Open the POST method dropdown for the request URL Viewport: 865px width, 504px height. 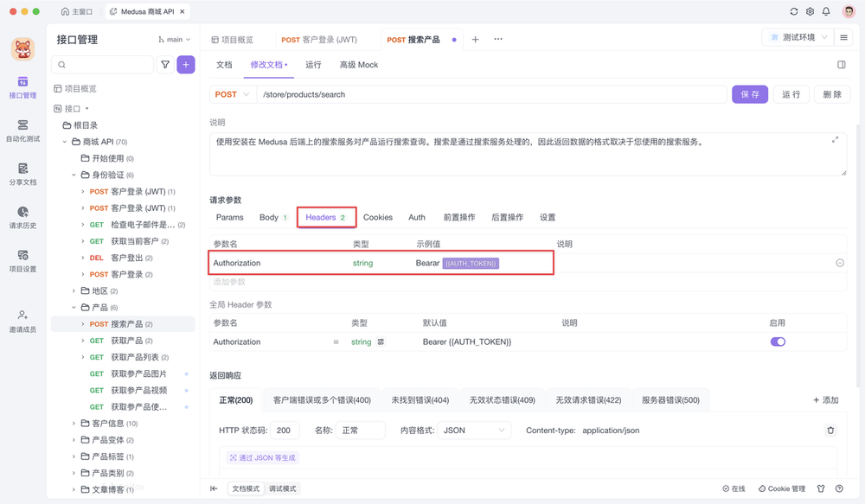click(232, 93)
